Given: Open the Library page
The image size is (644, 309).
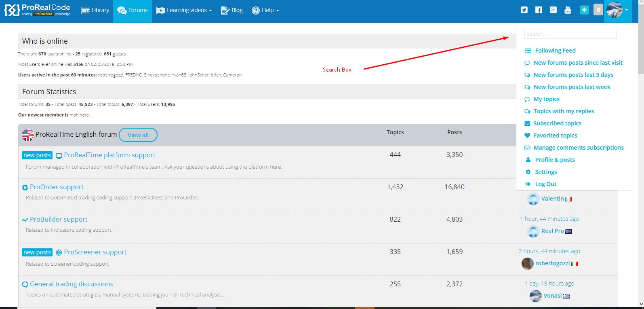Looking at the screenshot, I should coord(95,10).
